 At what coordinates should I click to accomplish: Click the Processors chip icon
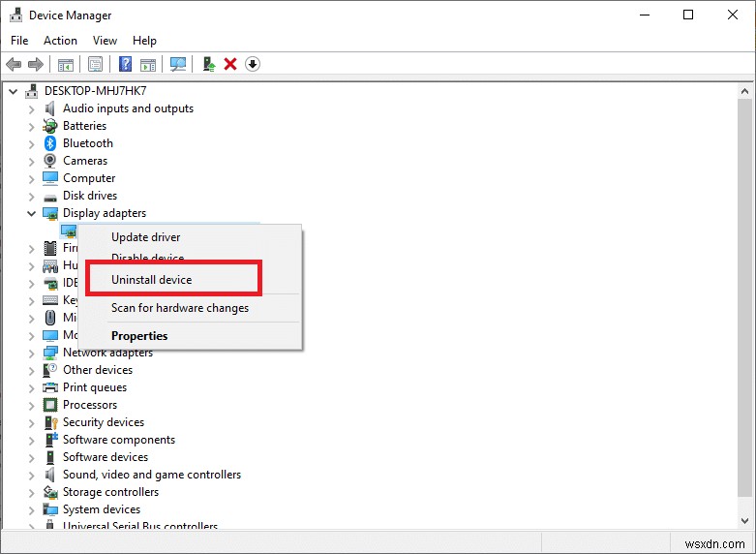[x=50, y=405]
